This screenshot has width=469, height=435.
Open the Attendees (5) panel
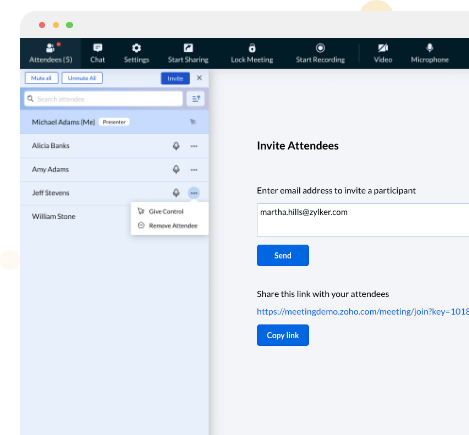(x=51, y=53)
